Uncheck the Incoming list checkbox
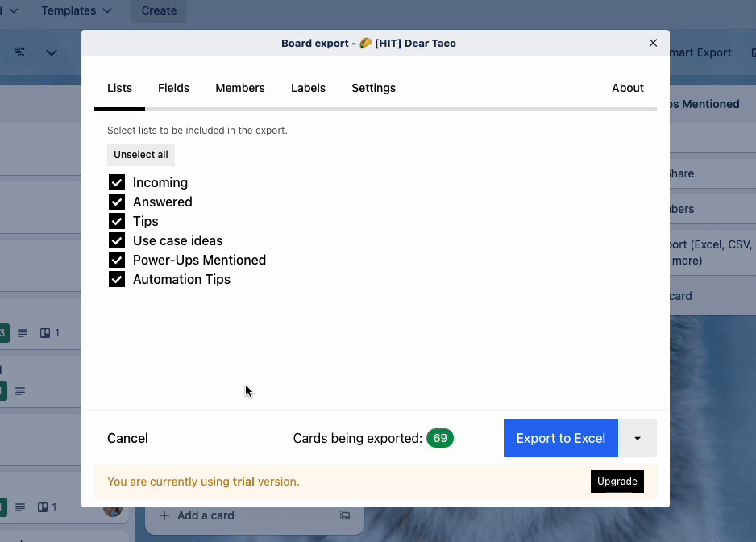This screenshot has height=542, width=756. tap(117, 182)
